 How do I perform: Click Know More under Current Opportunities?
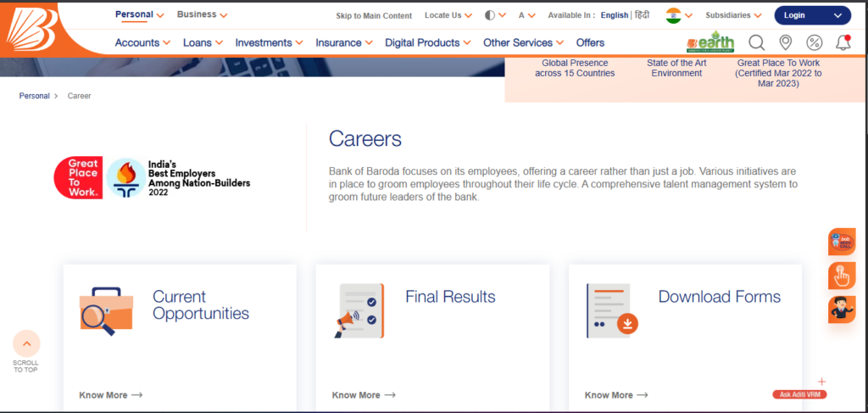pyautogui.click(x=111, y=395)
